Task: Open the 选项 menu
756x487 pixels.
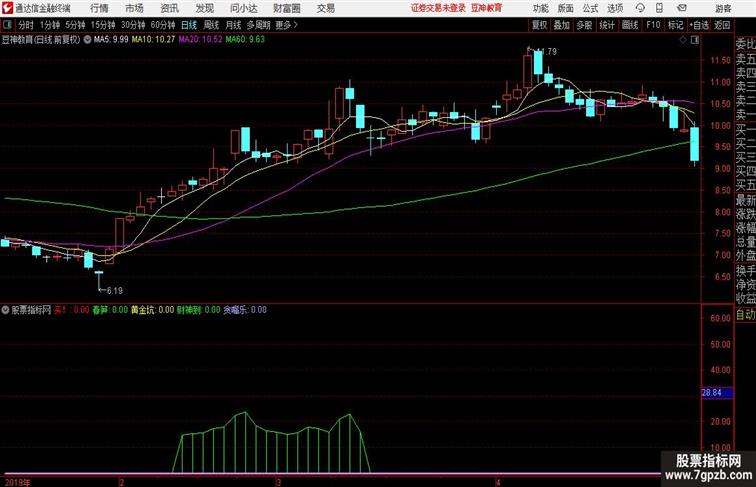Action: [615, 8]
